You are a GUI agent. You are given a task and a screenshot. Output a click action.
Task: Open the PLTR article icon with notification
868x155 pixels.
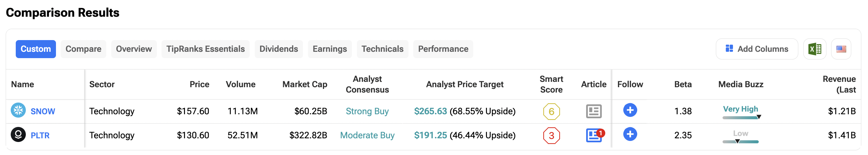pyautogui.click(x=594, y=136)
